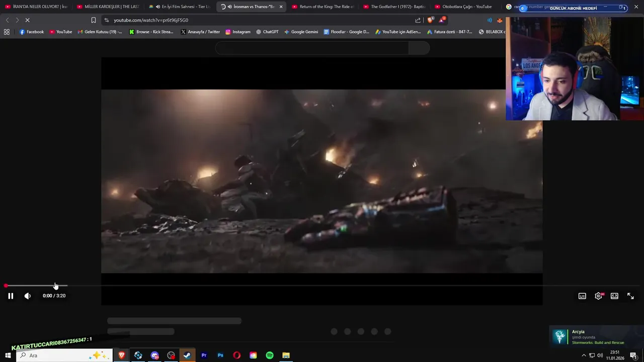Open Steam from the taskbar

point(187,355)
